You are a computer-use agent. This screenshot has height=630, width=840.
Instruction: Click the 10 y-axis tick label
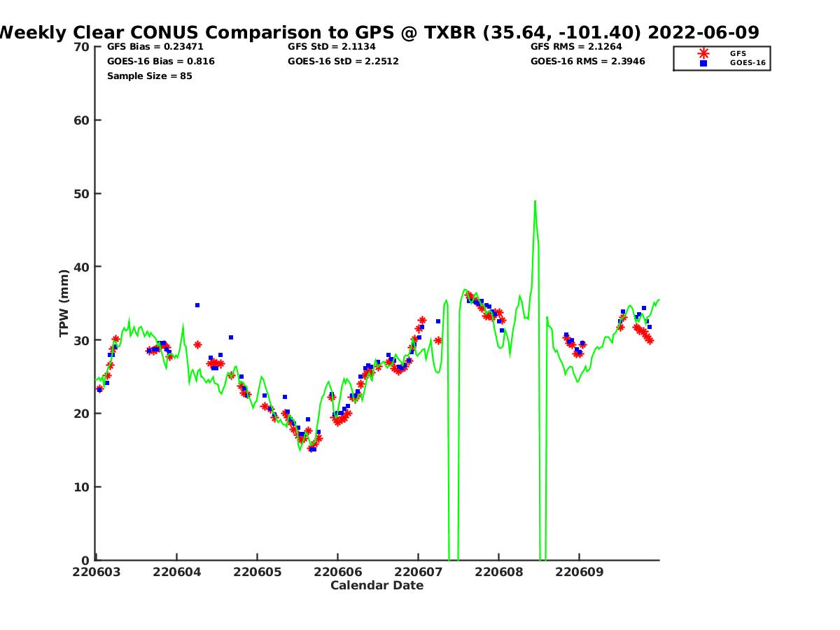click(82, 487)
